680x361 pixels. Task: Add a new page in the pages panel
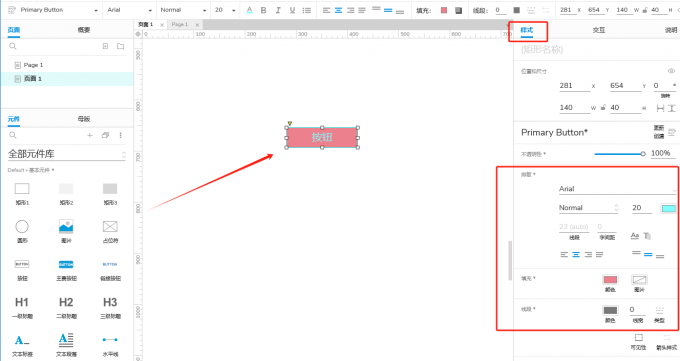105,46
